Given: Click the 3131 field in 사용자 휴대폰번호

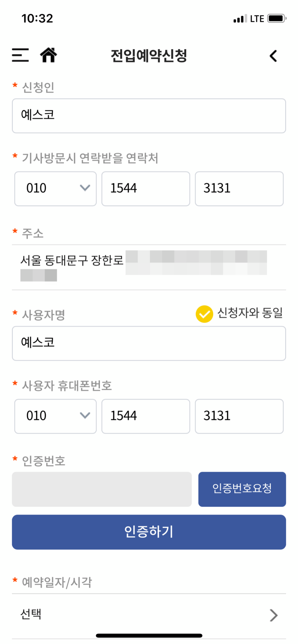Looking at the screenshot, I should 239,416.
